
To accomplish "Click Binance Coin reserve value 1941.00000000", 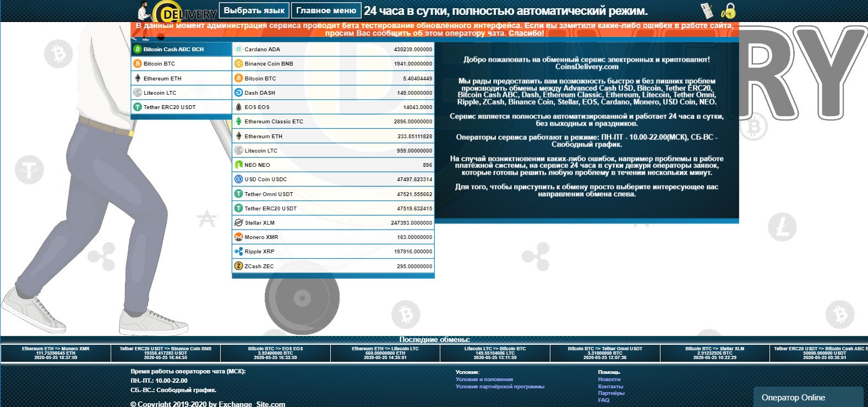I will tap(413, 64).
